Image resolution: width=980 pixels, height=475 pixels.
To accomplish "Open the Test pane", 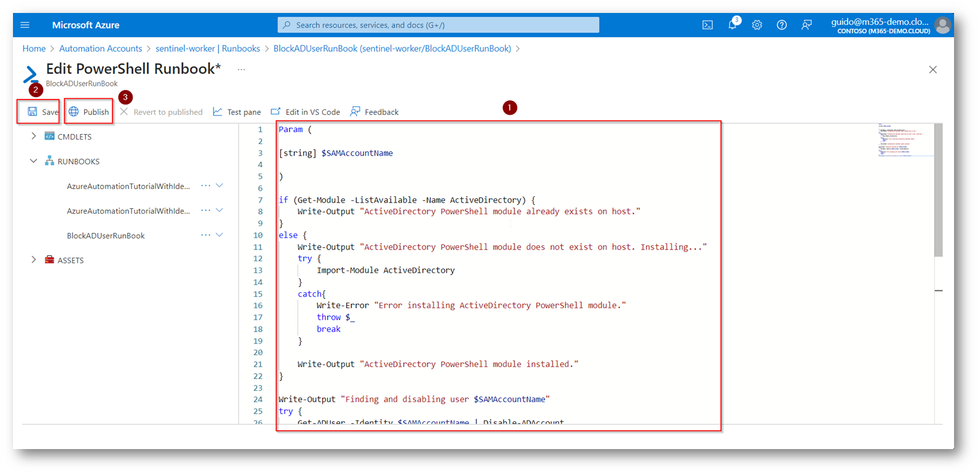I will click(237, 112).
